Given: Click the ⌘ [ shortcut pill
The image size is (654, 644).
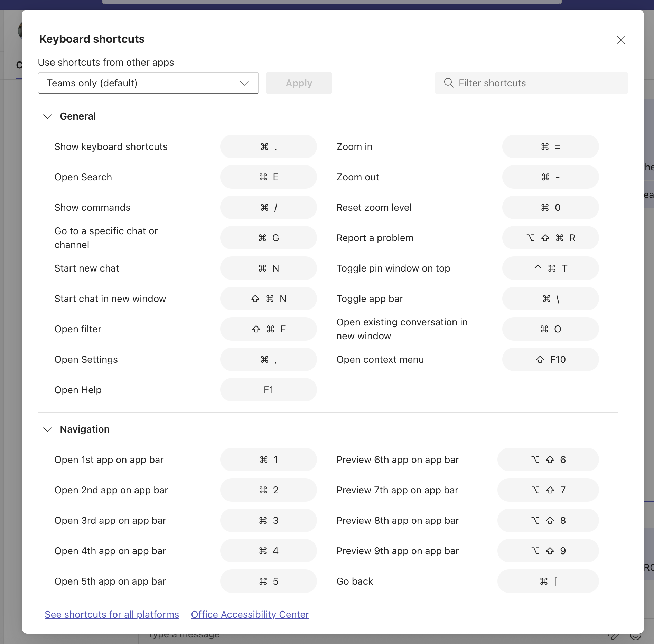Looking at the screenshot, I should 548,581.
